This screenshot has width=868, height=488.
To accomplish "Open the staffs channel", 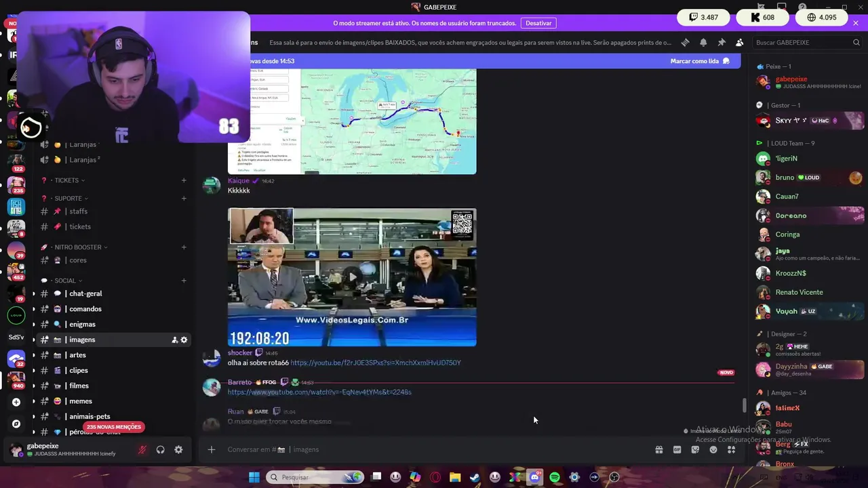I will click(113, 211).
